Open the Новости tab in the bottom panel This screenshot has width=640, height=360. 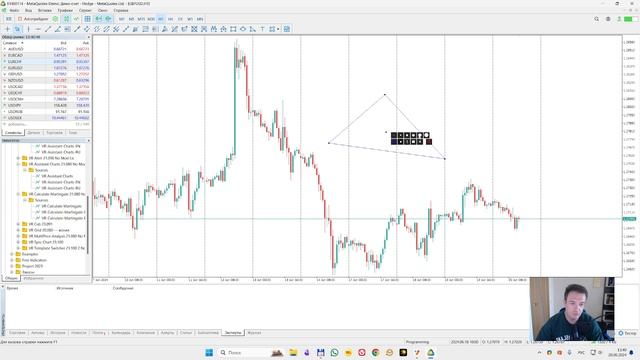tap(79, 333)
